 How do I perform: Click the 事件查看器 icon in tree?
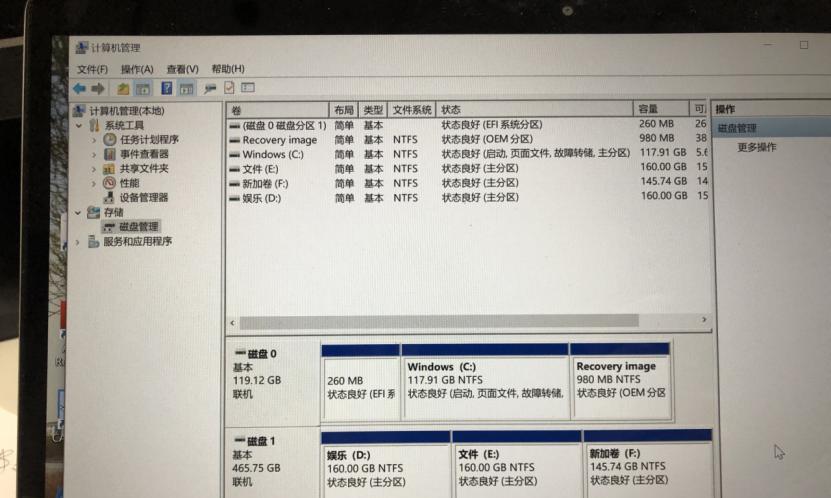pos(110,154)
